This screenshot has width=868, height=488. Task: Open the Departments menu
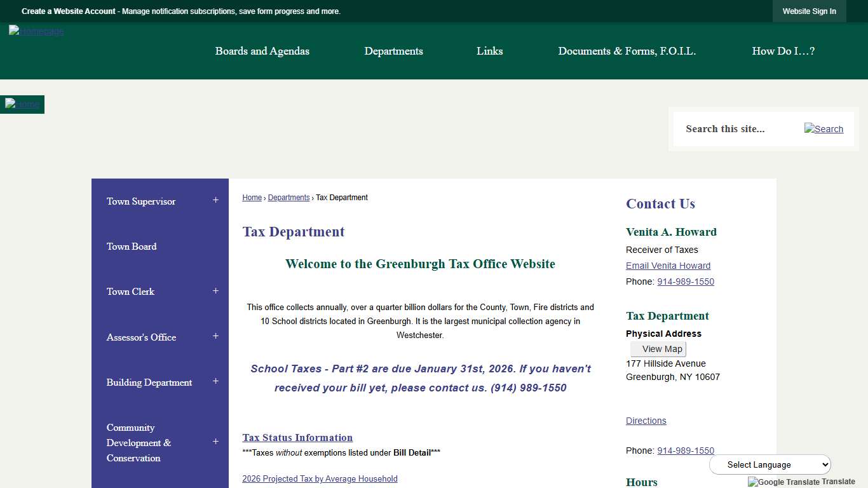[x=393, y=51]
